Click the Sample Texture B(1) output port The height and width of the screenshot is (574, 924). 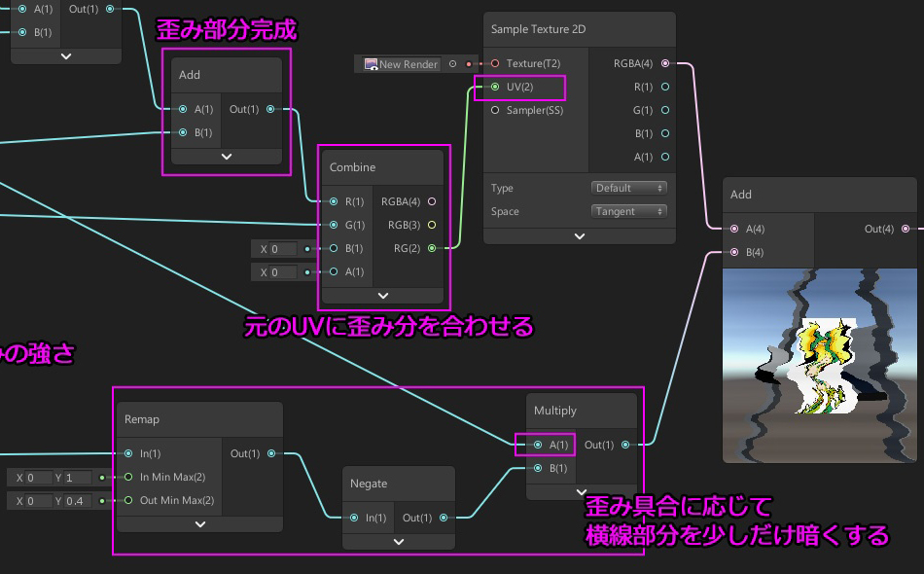click(x=665, y=134)
